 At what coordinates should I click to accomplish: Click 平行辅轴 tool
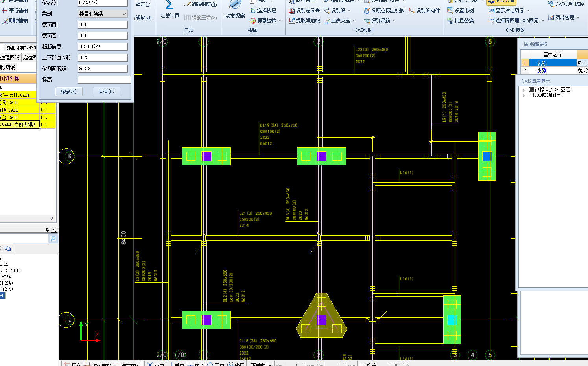[x=15, y=11]
